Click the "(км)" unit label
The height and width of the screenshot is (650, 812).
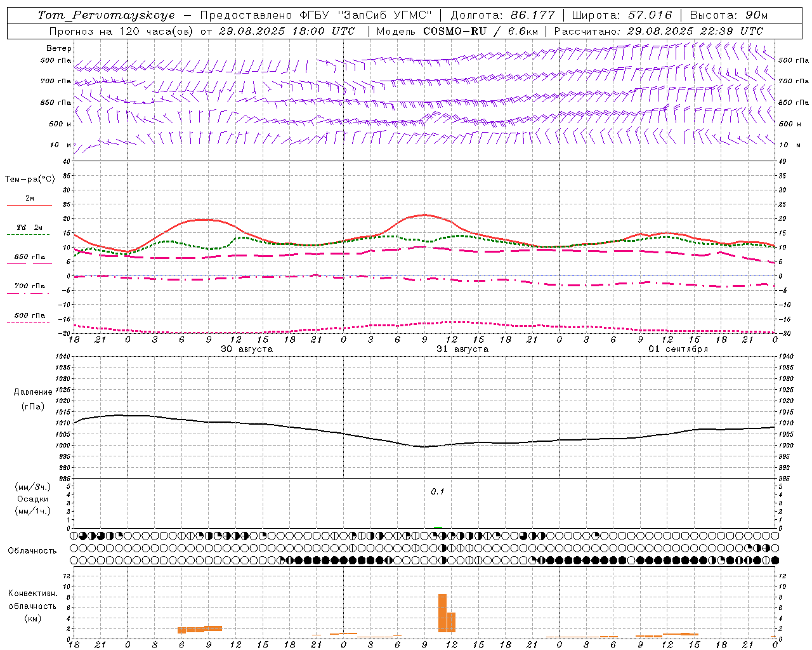pos(32,618)
